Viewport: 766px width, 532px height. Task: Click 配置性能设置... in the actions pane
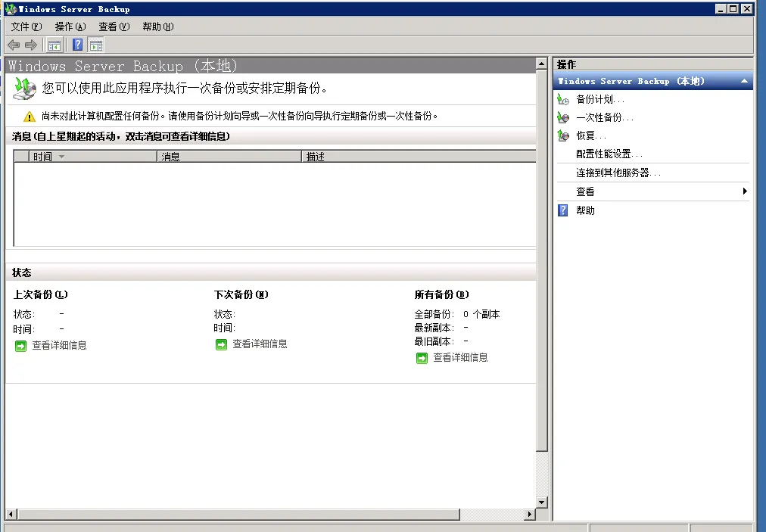[x=609, y=154]
